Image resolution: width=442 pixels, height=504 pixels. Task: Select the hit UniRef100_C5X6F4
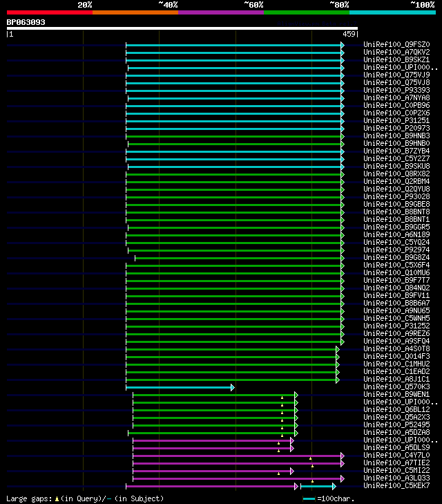[x=396, y=265]
